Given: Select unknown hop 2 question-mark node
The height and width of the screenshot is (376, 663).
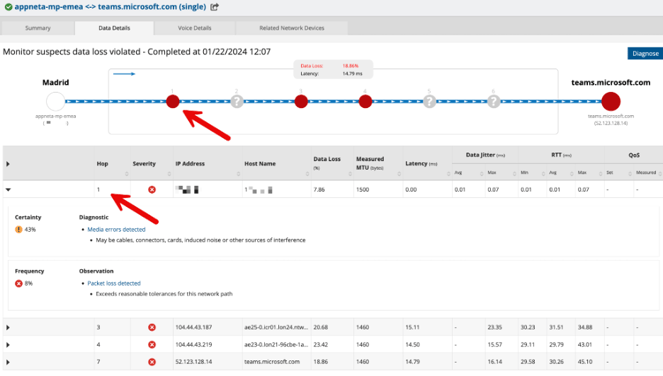Looking at the screenshot, I should pyautogui.click(x=237, y=102).
